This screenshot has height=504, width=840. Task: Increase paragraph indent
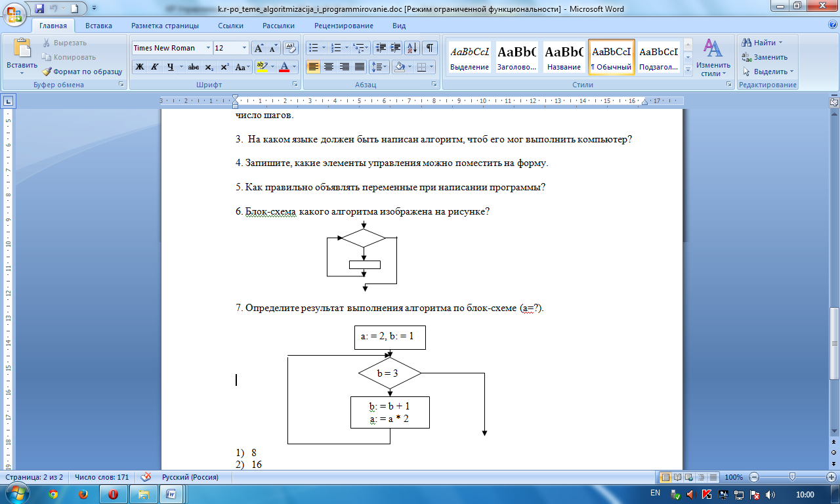396,48
